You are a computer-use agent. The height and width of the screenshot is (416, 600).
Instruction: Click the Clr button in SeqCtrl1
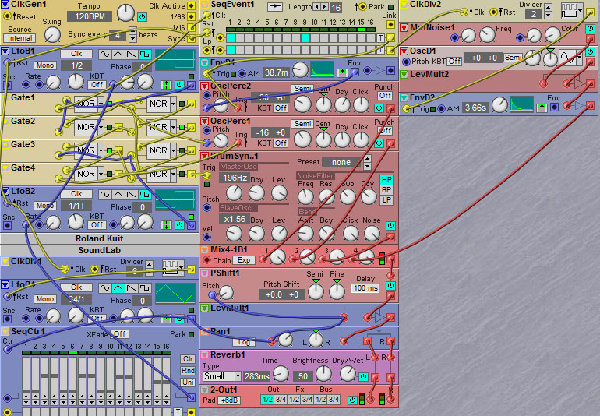(x=188, y=359)
